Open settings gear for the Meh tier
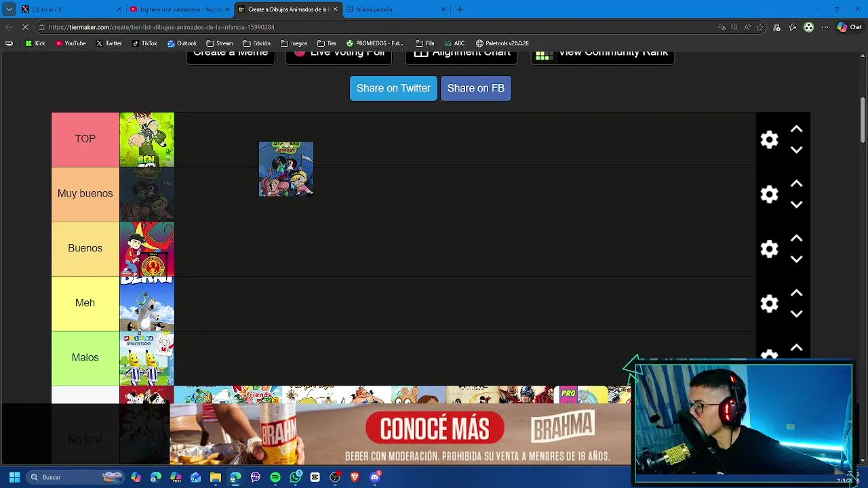Screen dimensions: 868x488 (x=769, y=304)
